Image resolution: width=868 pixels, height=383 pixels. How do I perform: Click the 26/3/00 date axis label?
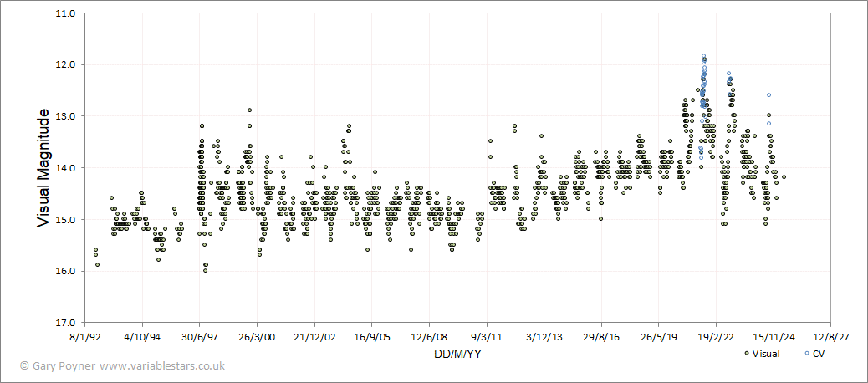257,336
